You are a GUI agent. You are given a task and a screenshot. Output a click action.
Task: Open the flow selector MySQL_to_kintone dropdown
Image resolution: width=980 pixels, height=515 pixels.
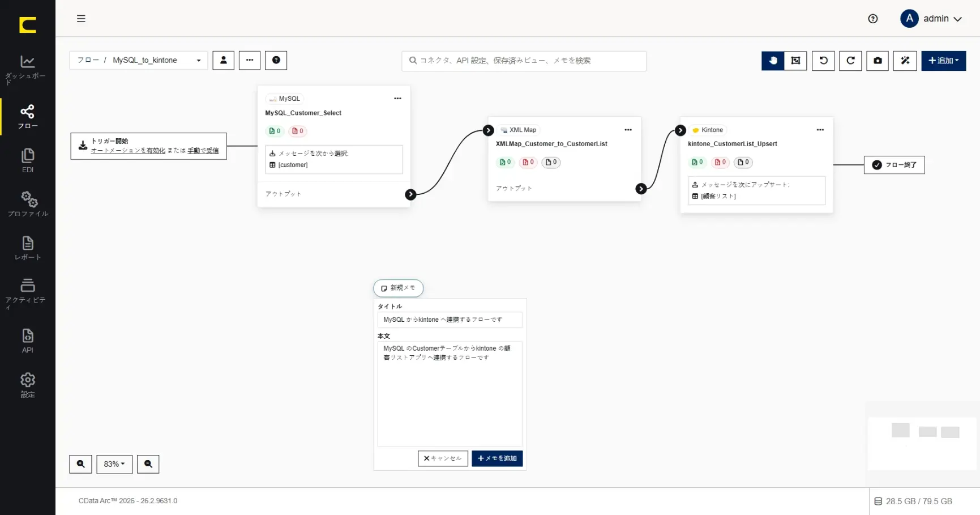click(x=139, y=60)
